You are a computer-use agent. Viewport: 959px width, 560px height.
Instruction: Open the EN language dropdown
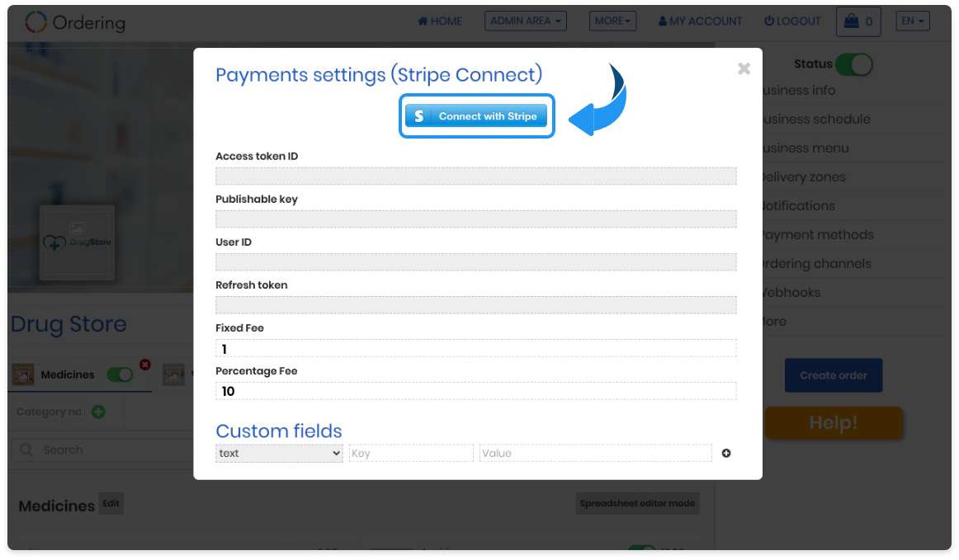(x=913, y=21)
